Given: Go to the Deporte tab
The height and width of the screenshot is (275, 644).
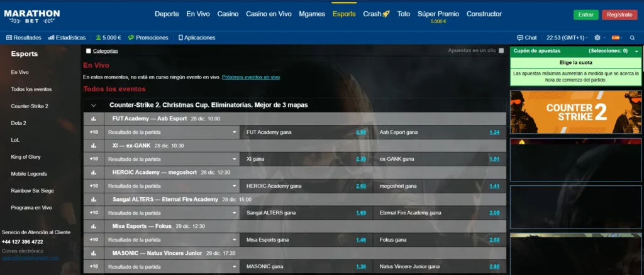Looking at the screenshot, I should [167, 14].
